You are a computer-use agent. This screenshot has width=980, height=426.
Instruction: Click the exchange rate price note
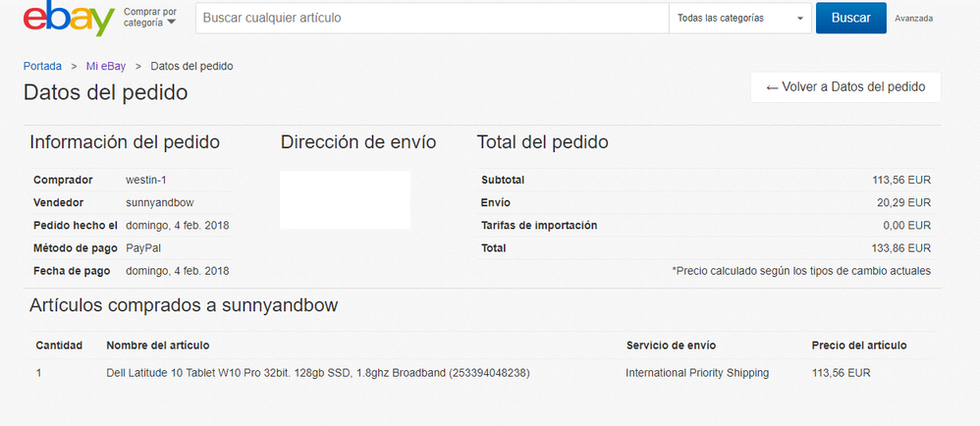pos(801,271)
